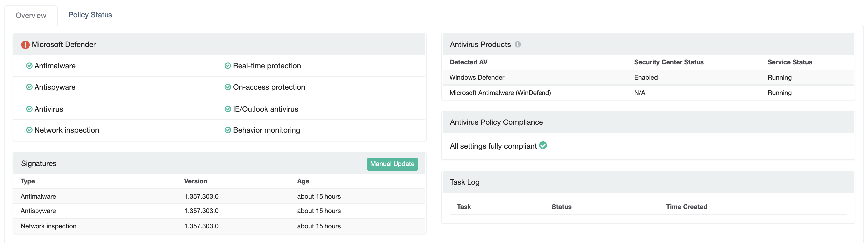Select Microsoft Antimalware (WinDefend) entry
This screenshot has height=243, width=868.
(500, 93)
